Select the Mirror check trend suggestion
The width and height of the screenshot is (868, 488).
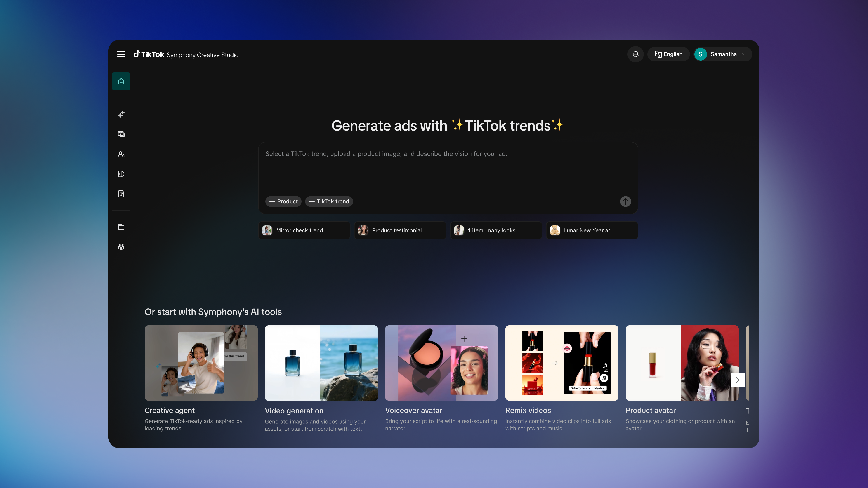tap(304, 230)
